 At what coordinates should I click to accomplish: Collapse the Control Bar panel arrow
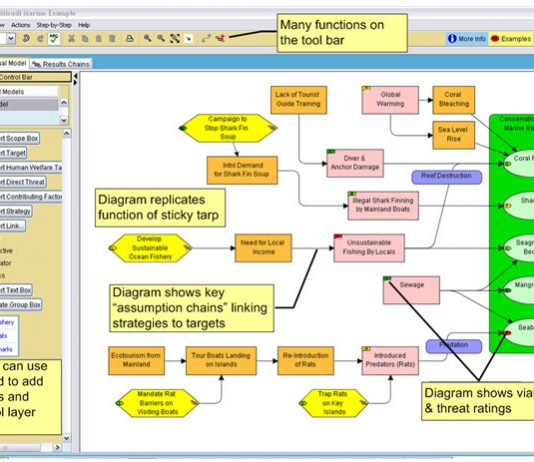(76, 76)
